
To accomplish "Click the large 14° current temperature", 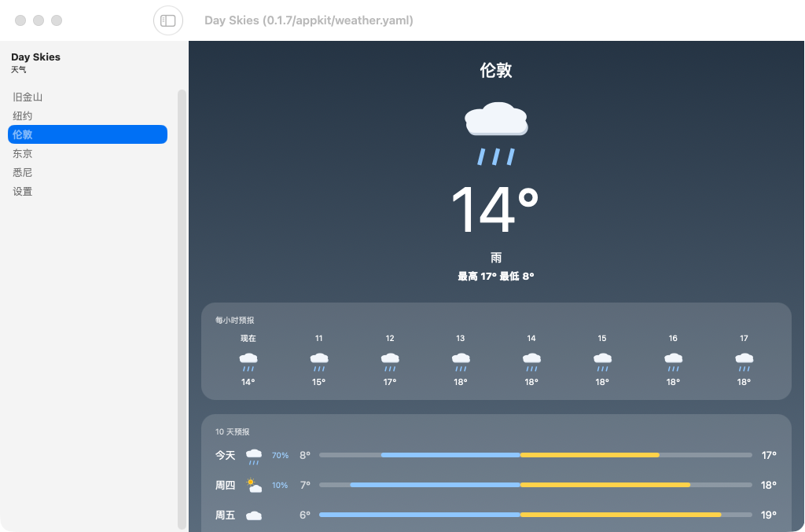I will click(x=495, y=209).
